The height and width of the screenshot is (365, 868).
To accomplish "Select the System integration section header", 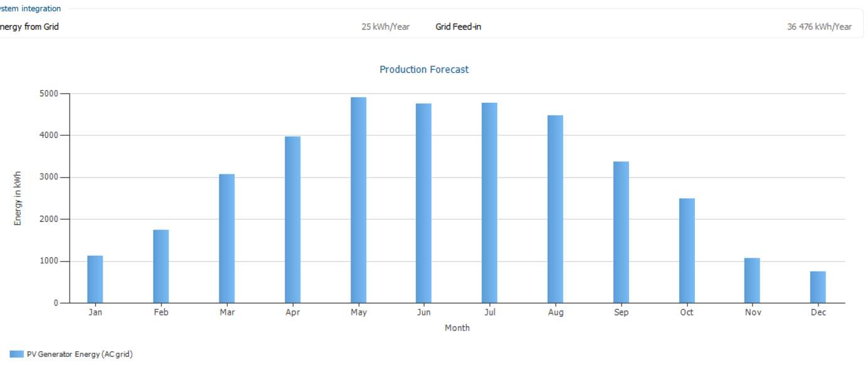I will [x=30, y=9].
